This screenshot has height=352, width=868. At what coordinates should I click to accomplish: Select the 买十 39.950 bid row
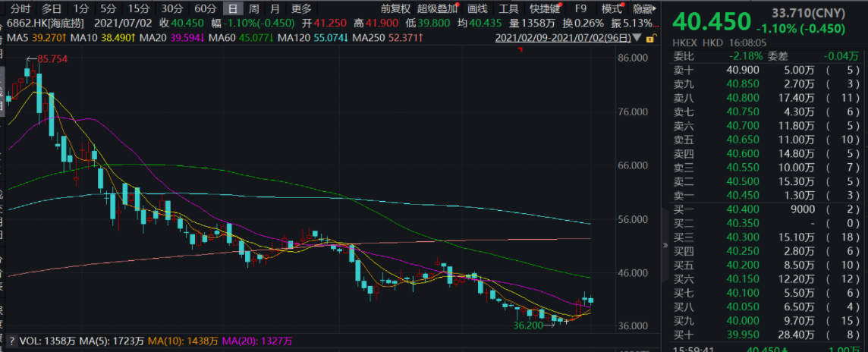(766, 335)
